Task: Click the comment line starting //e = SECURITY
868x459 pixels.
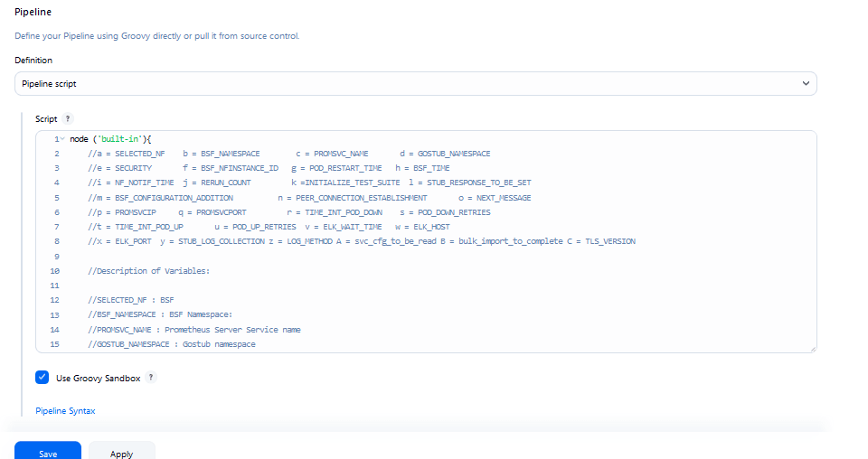Action: [269, 168]
